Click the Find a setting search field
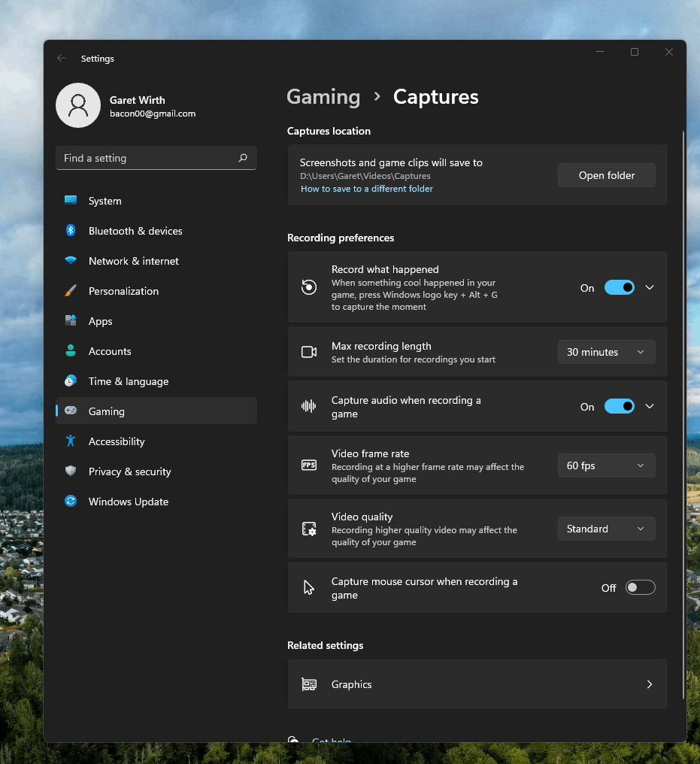 pos(147,158)
